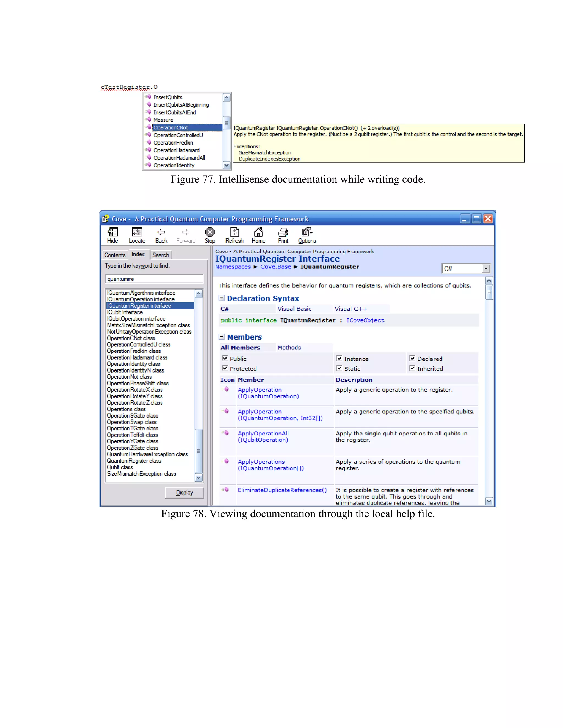563x728 pixels.
Task: Select InsertQubitsAtEnd in Intellisense list
Action: (x=175, y=112)
